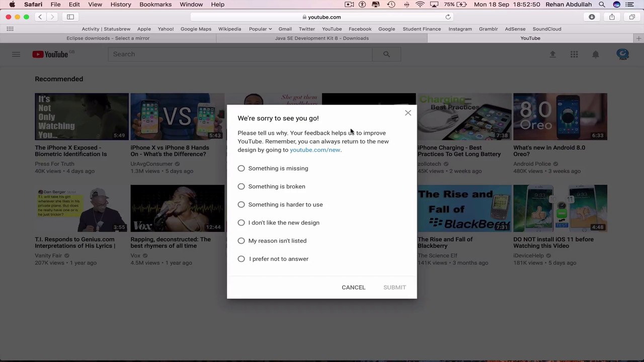Open 'DO NOT install iOS 11' video title

click(x=553, y=242)
